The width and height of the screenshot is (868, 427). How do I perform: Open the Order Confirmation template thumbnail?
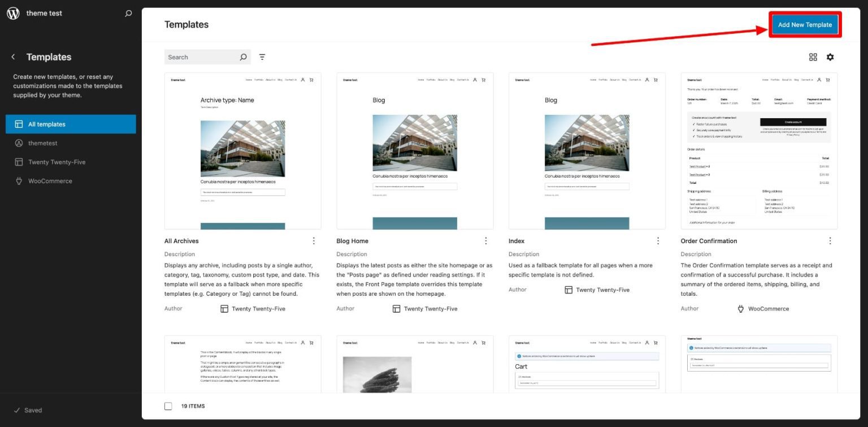coord(759,150)
